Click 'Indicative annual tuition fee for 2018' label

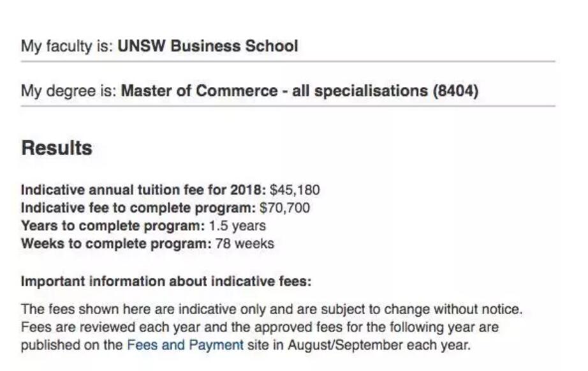[x=143, y=190]
